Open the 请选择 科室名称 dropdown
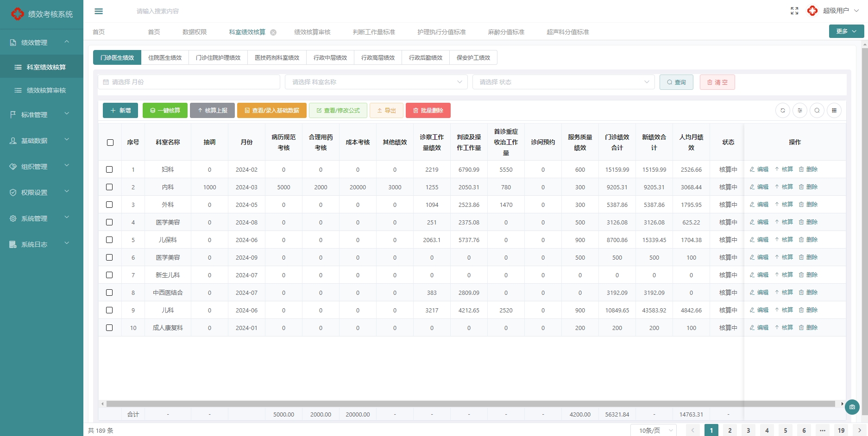868x436 pixels. [x=376, y=82]
